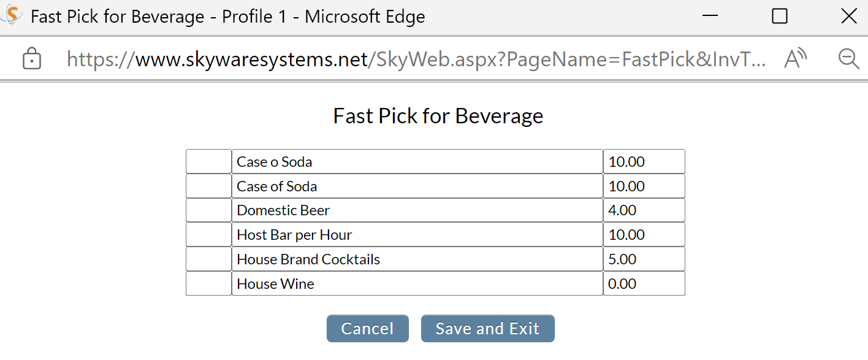The image size is (868, 360).
Task: Click the quantity box for House Wine
Action: tap(209, 283)
